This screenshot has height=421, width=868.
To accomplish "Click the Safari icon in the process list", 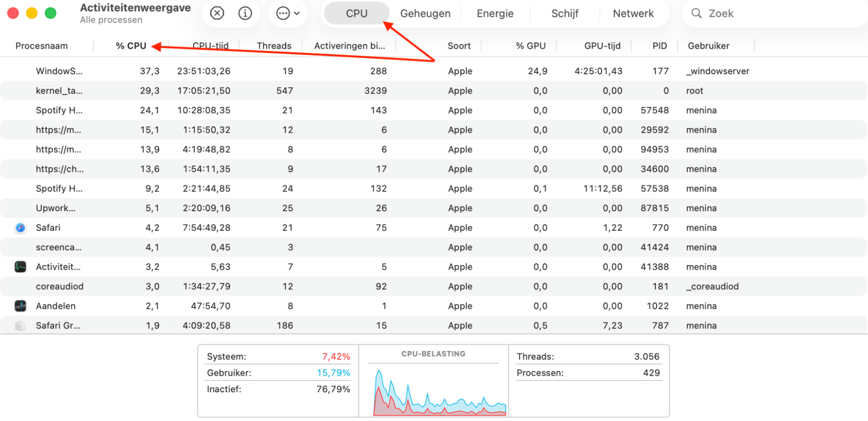I will [x=20, y=227].
